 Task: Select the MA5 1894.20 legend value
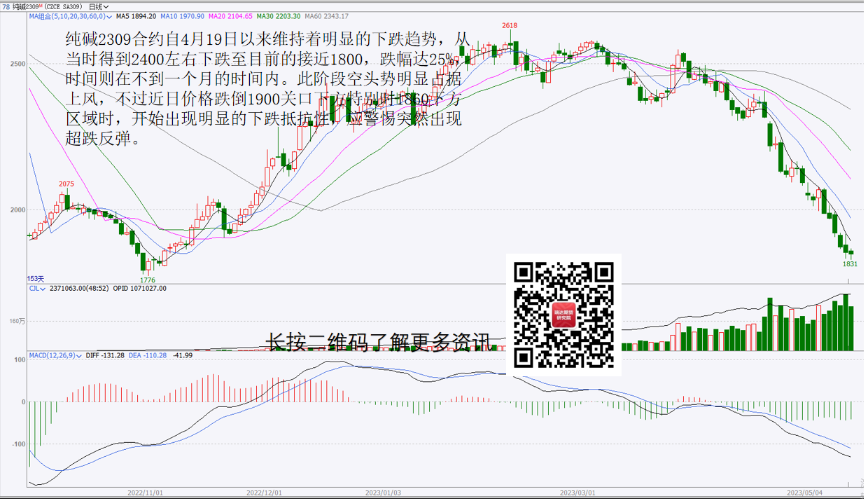tap(136, 16)
